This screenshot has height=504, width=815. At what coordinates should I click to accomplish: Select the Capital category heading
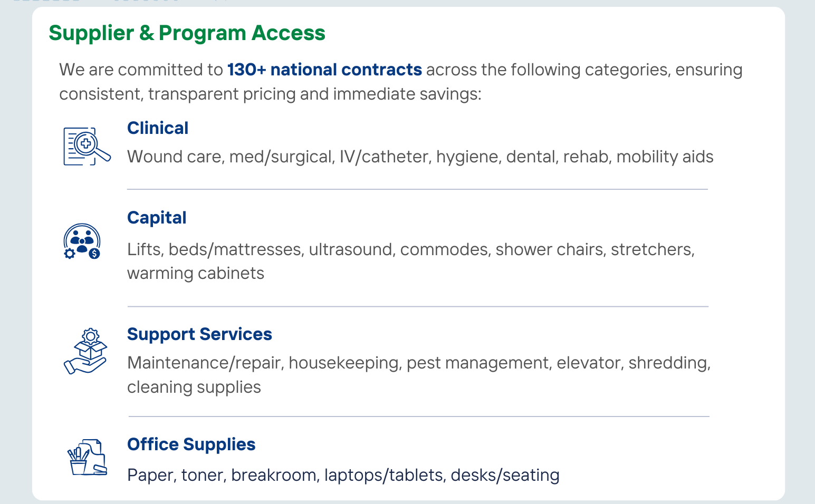[x=157, y=218]
